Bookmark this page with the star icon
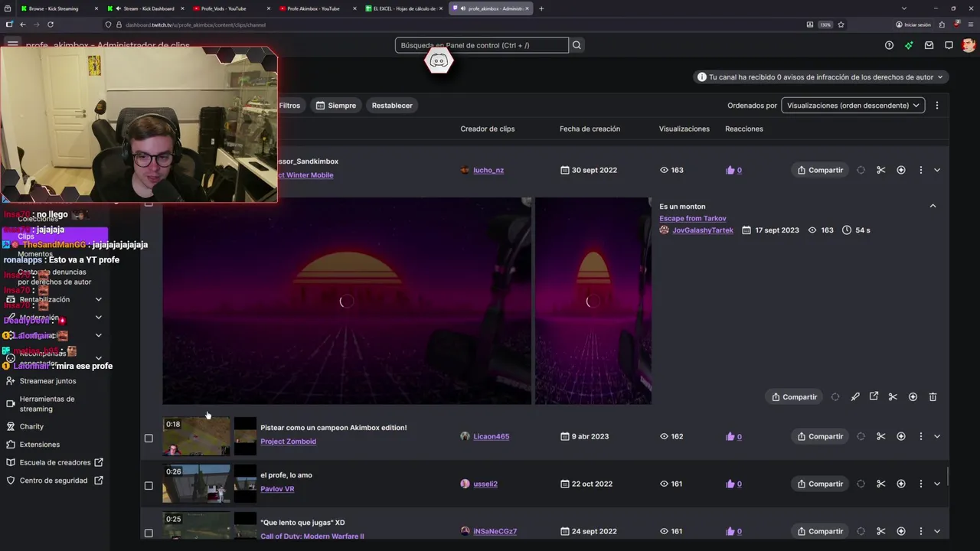Image resolution: width=980 pixels, height=551 pixels. 841,24
